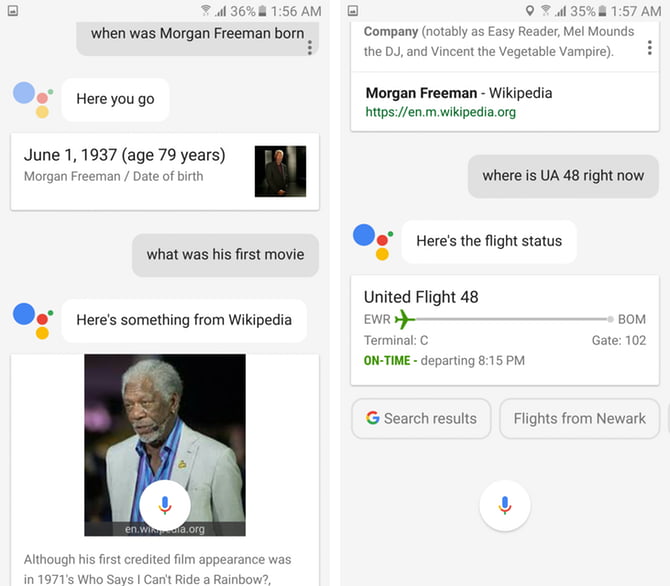Tap the microphone button in left screenshot
This screenshot has width=670, height=586.
pyautogui.click(x=165, y=505)
